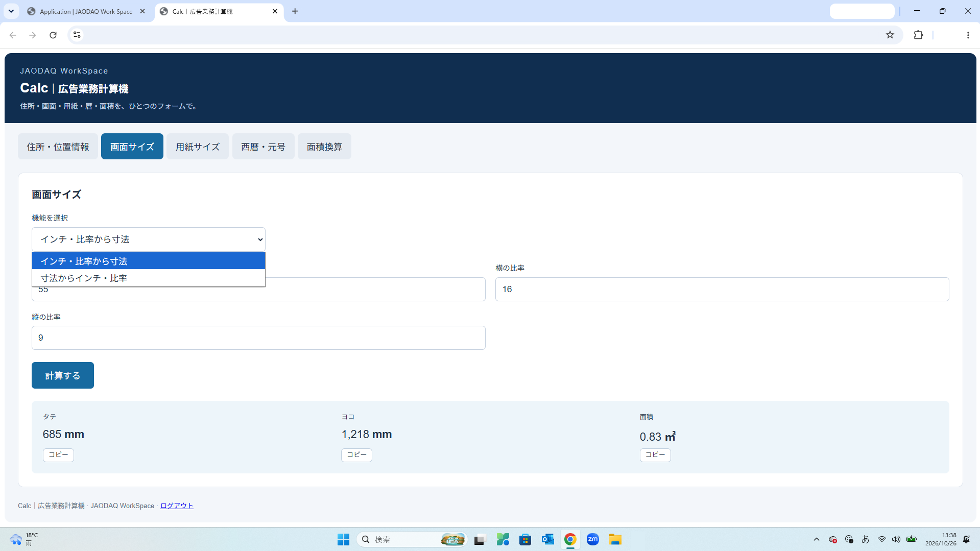Click the 横の比率 input field
980x551 pixels.
(722, 289)
